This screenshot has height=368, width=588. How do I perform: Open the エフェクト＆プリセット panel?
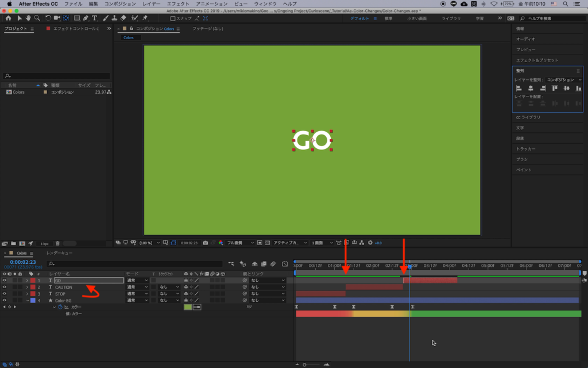click(537, 60)
